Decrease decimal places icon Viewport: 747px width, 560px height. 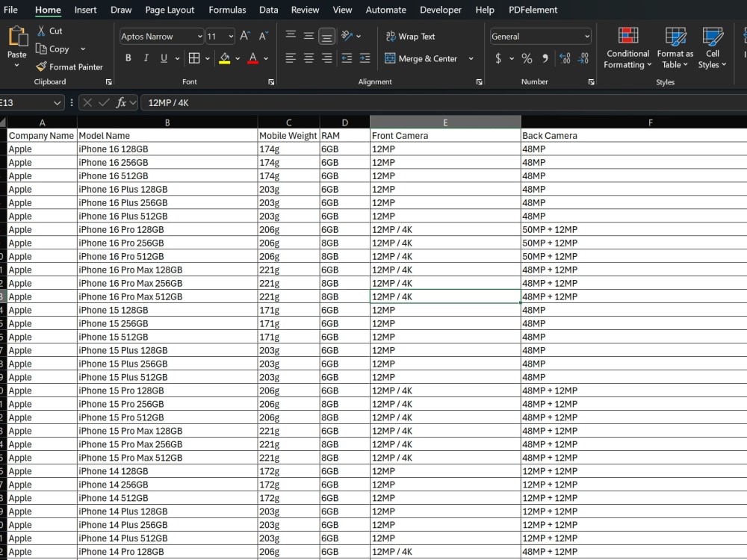click(x=583, y=58)
